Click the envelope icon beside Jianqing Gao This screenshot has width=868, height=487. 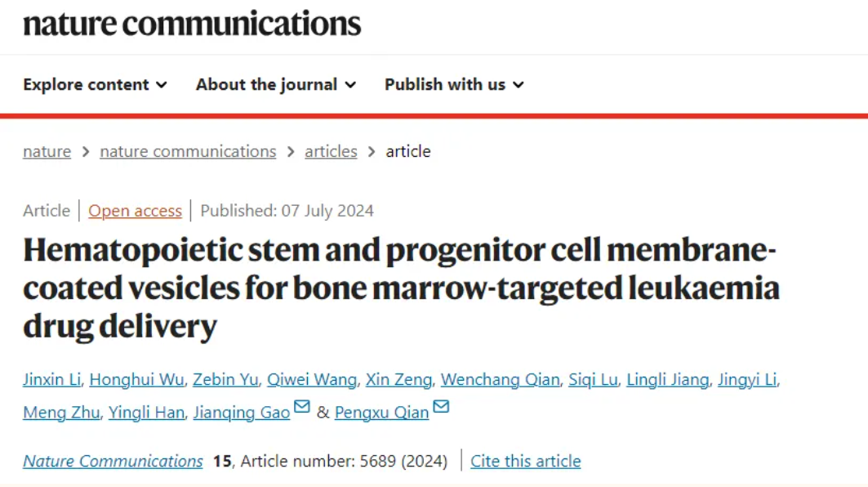(301, 407)
